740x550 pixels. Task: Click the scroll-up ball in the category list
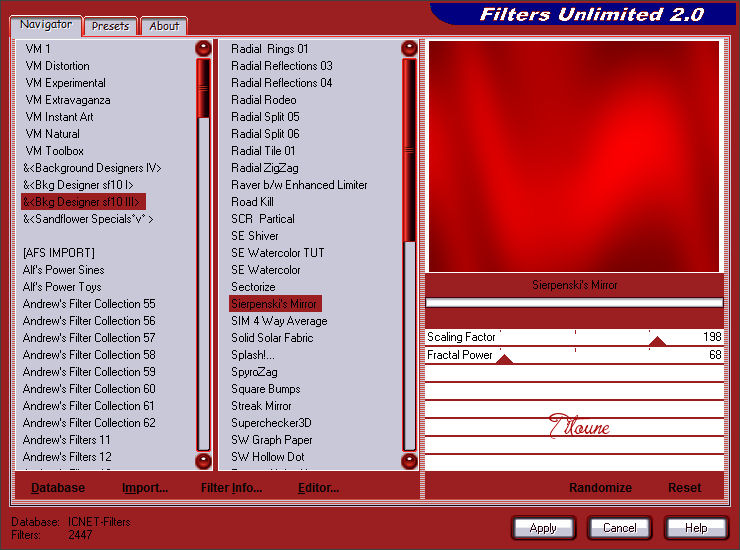(203, 48)
